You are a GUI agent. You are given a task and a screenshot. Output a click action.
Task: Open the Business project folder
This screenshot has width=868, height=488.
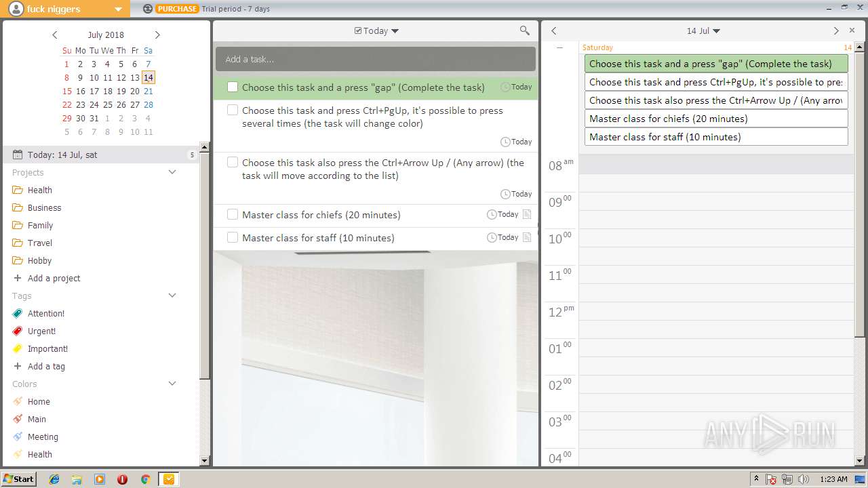point(44,207)
